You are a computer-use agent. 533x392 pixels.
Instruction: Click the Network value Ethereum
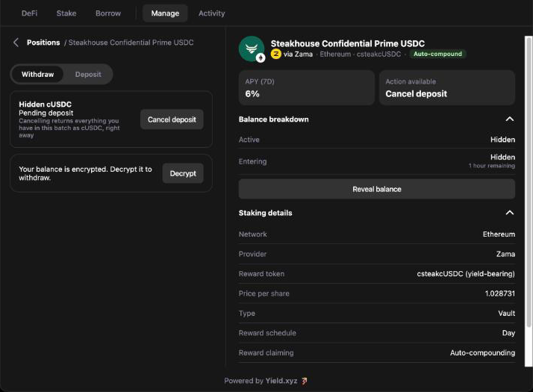tap(499, 234)
